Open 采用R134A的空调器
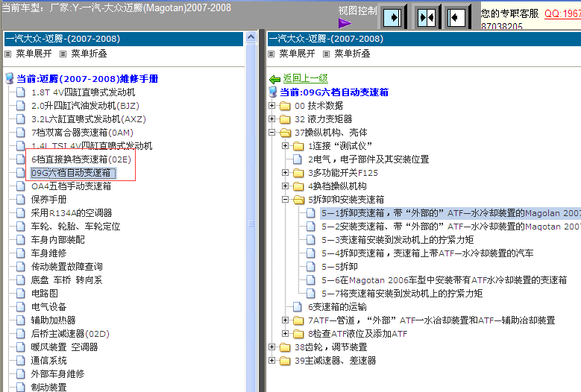Image resolution: width=581 pixels, height=392 pixels. 72,213
